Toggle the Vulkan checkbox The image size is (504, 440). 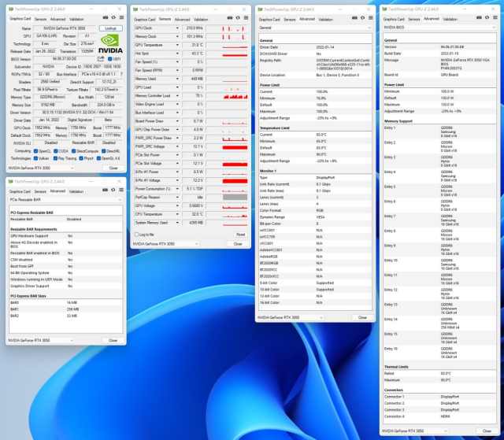pos(36,158)
